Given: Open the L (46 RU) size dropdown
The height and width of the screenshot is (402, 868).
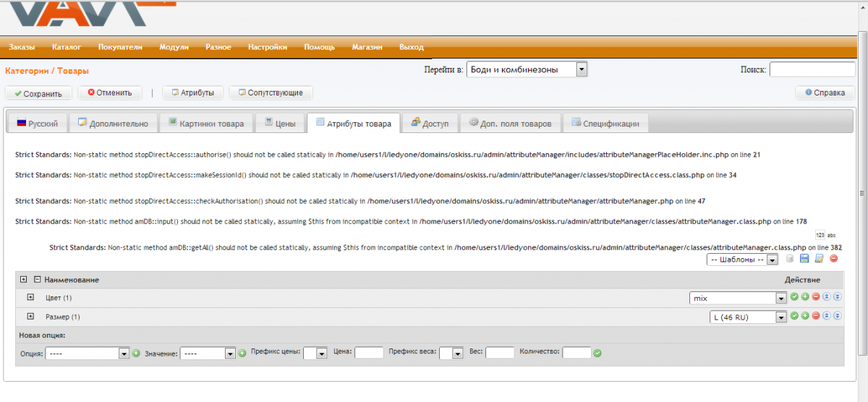Looking at the screenshot, I should point(748,317).
